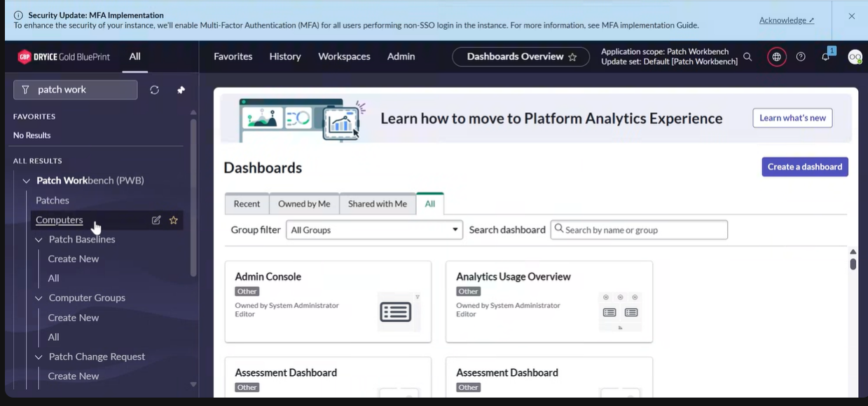Image resolution: width=868 pixels, height=406 pixels.
Task: Switch to Shared with Me tab
Action: point(378,204)
